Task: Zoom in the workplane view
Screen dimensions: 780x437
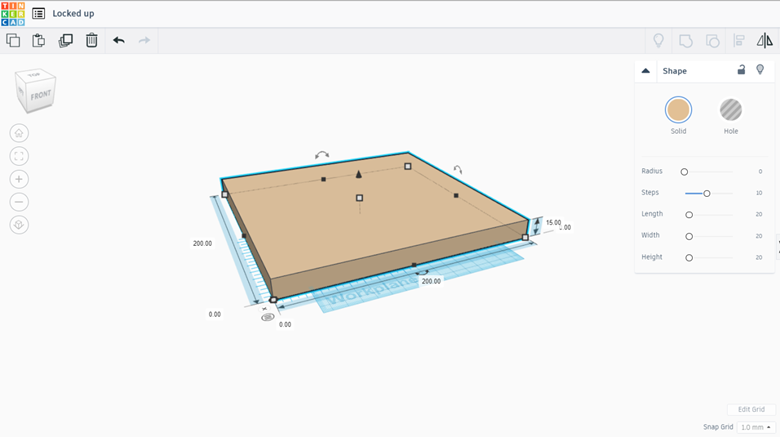Action: point(19,179)
